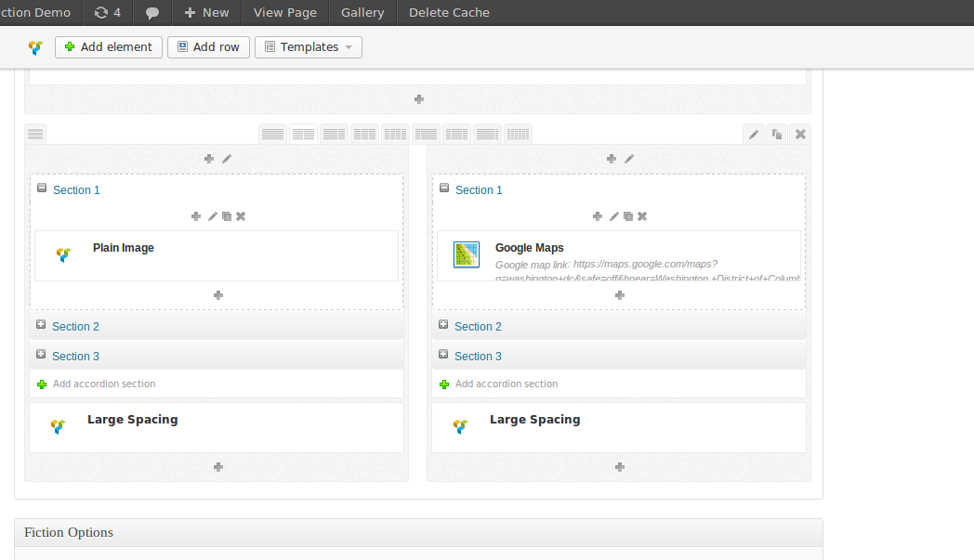The image size is (974, 560).
Task: Select the quarter-half-quarter column layout
Action: click(456, 134)
